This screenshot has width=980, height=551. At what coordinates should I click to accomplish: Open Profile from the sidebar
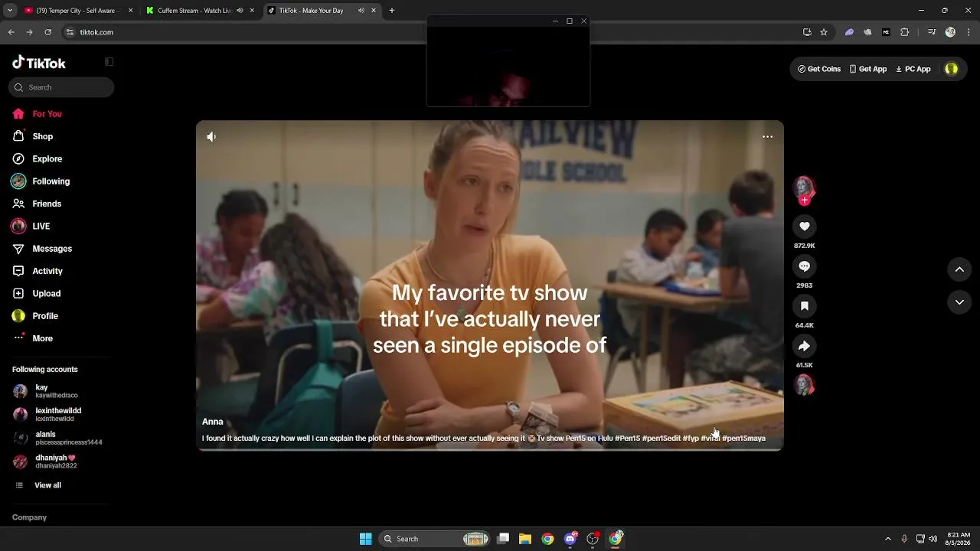click(x=34, y=316)
